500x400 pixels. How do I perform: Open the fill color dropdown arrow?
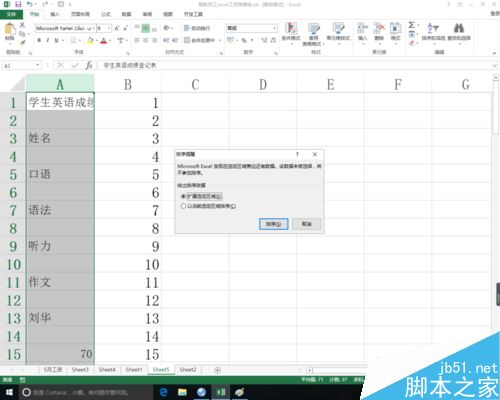(97, 40)
